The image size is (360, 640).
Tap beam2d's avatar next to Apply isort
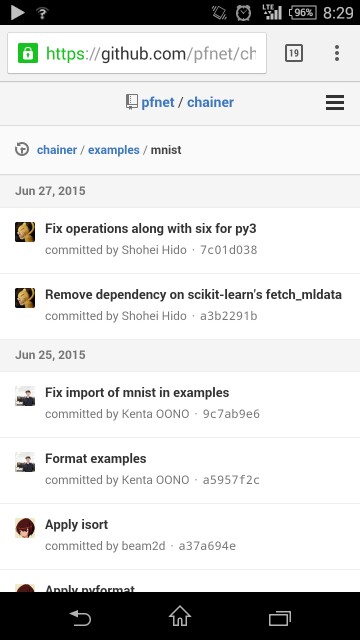click(25, 528)
